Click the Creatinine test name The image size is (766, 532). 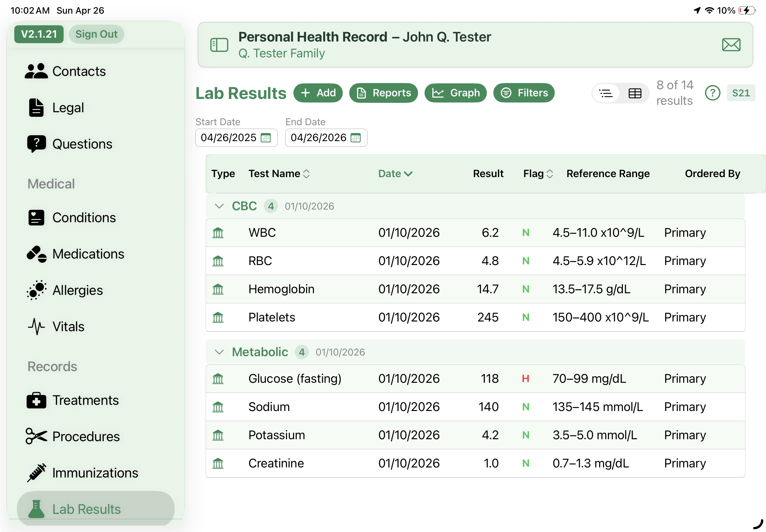276,463
